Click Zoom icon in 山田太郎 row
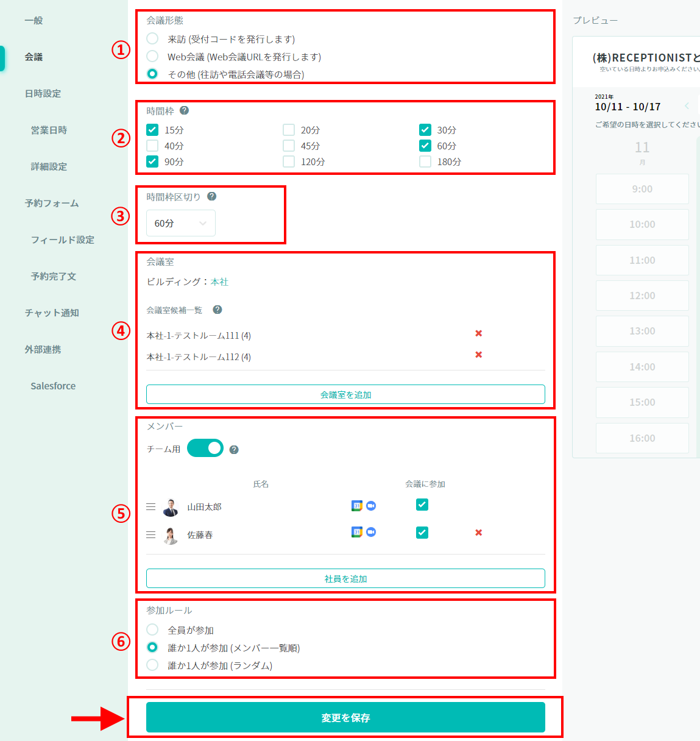700x741 pixels. pyautogui.click(x=371, y=506)
